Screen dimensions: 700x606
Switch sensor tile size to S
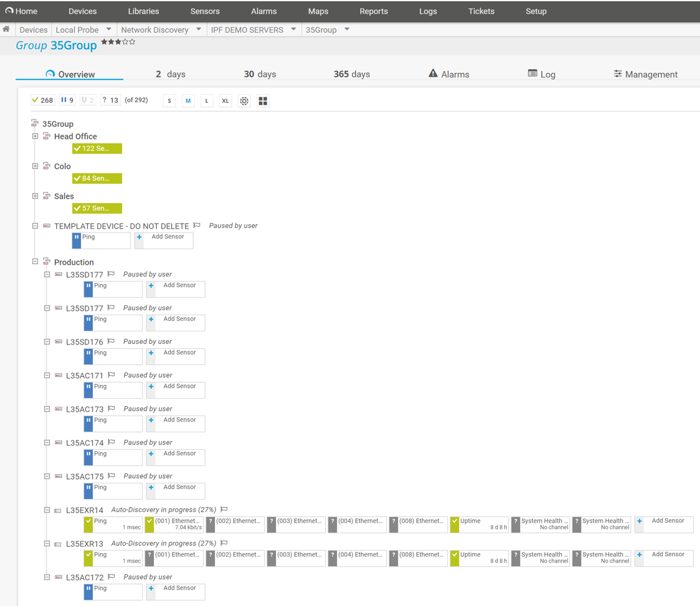pyautogui.click(x=169, y=100)
